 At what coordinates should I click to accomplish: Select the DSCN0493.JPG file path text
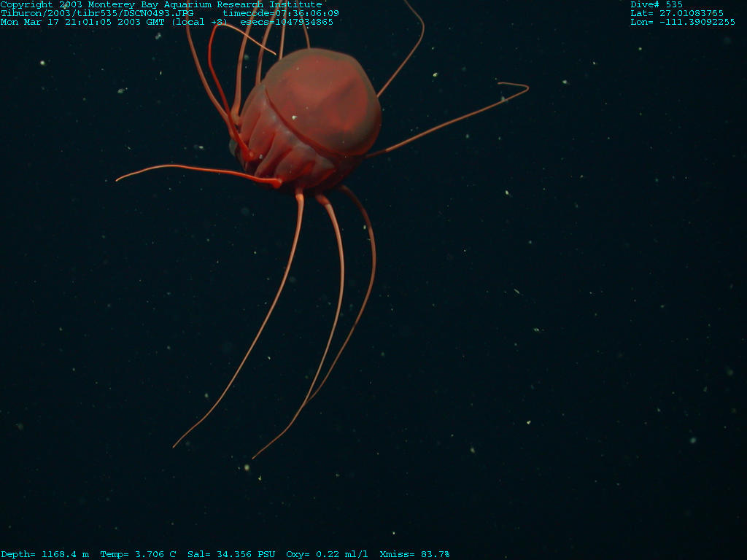point(97,13)
